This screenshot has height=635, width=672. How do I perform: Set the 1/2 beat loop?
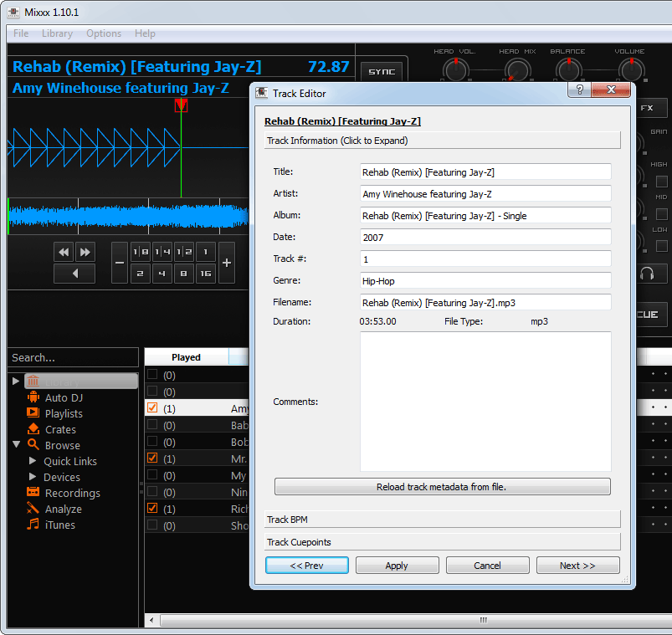tap(184, 252)
